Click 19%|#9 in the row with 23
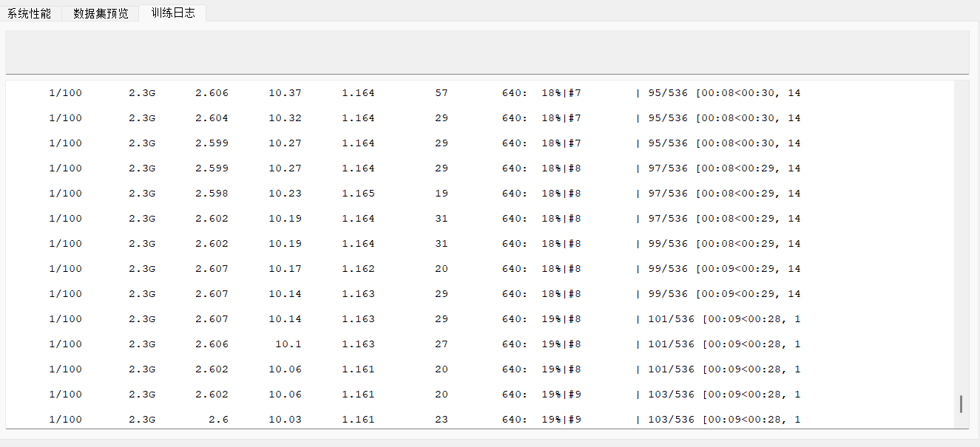980x447 pixels. coord(561,420)
